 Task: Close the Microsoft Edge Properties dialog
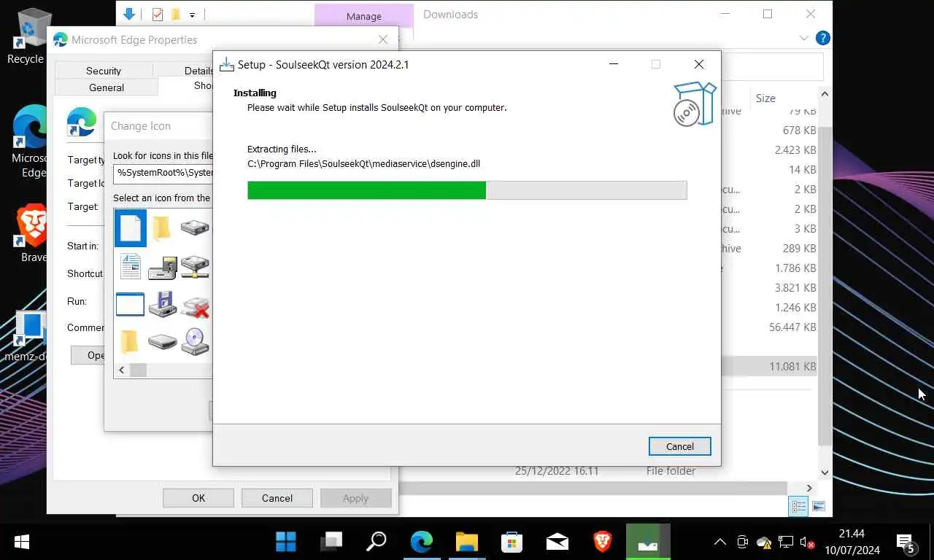pos(383,39)
